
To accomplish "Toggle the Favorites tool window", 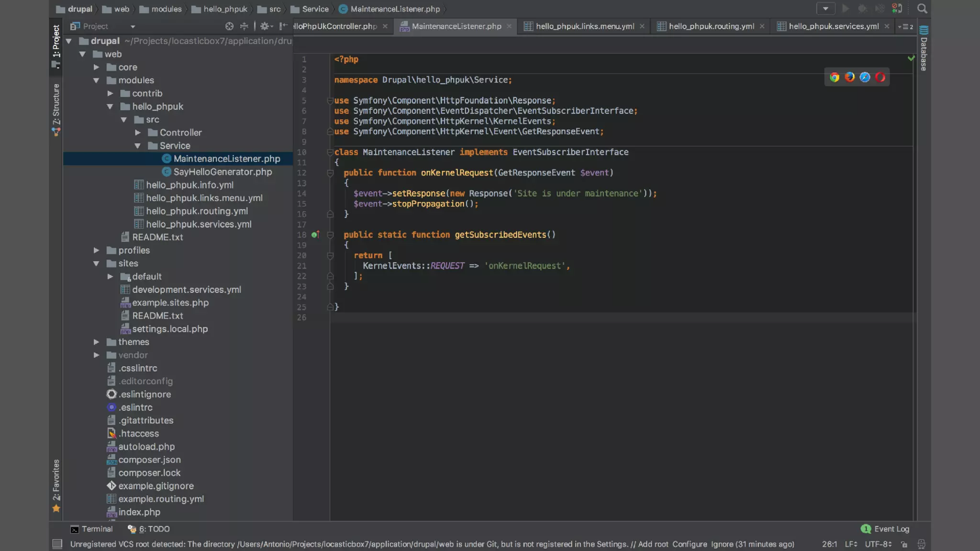I will click(x=56, y=483).
